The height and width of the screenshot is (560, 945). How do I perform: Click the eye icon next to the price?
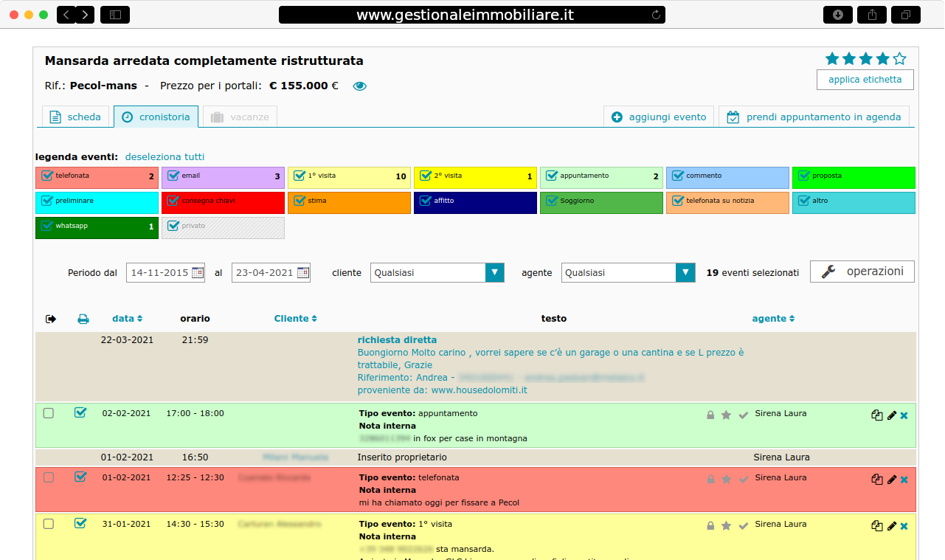point(359,86)
